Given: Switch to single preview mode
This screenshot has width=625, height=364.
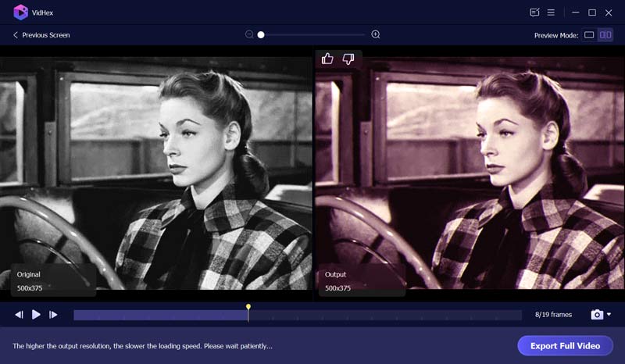Looking at the screenshot, I should point(589,35).
